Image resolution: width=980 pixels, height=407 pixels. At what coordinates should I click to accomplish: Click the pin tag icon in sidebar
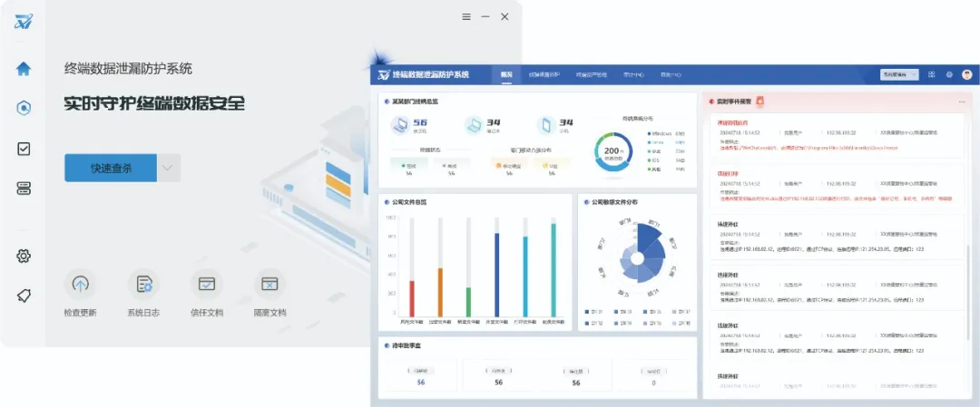click(24, 296)
